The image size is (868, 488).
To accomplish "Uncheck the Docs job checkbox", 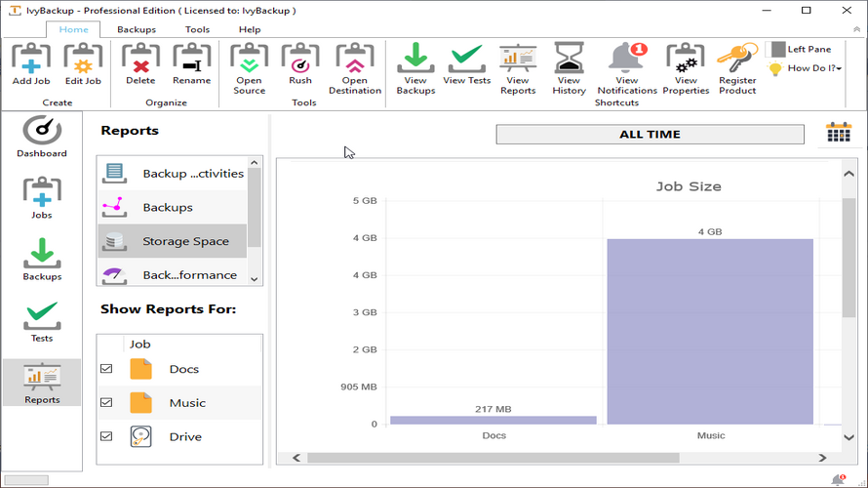I will 106,369.
